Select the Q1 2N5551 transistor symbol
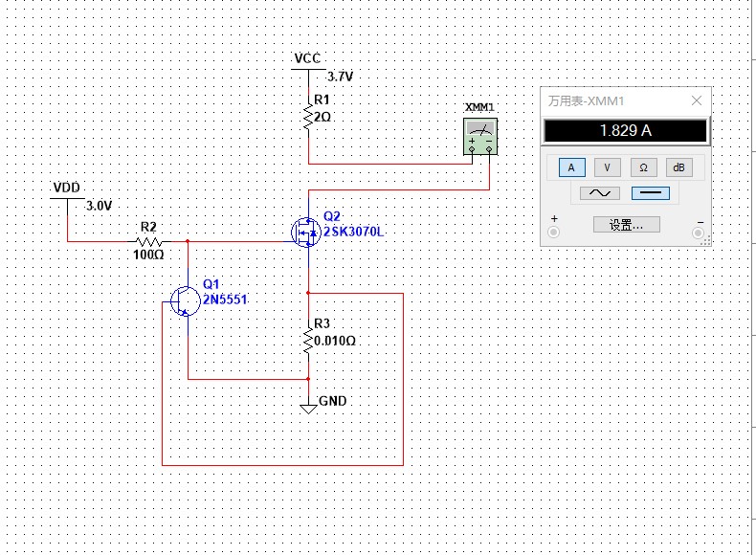756x555 pixels. (185, 301)
